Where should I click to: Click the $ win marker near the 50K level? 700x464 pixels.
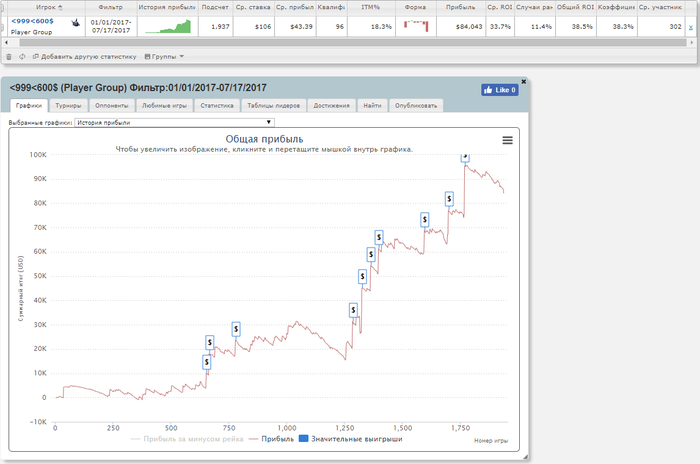pyautogui.click(x=362, y=276)
